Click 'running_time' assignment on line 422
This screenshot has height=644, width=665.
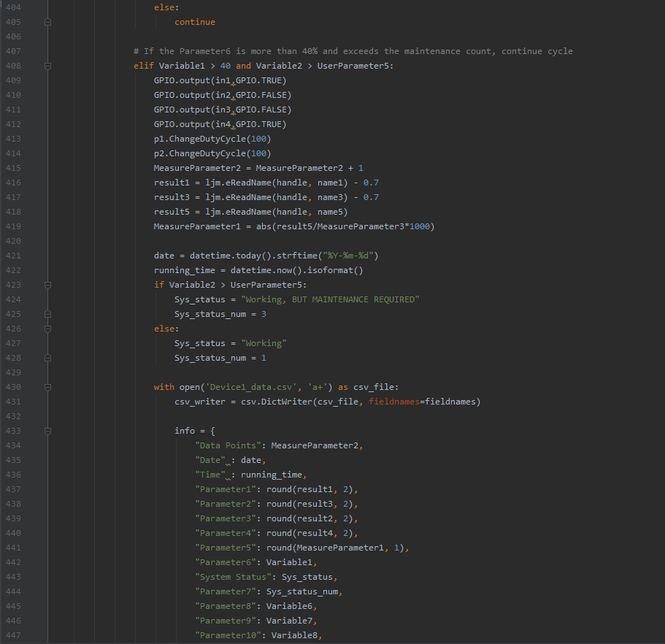pyautogui.click(x=184, y=270)
